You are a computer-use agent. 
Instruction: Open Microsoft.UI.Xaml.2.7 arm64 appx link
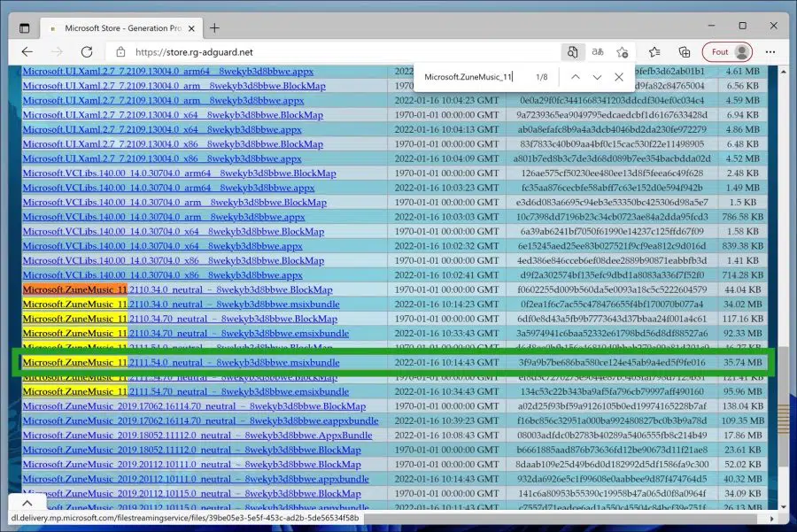pos(167,71)
